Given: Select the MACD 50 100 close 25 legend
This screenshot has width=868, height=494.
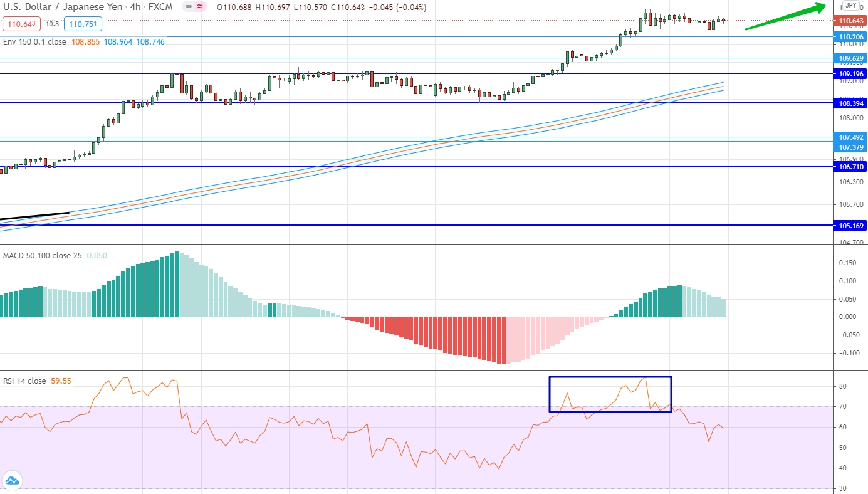Looking at the screenshot, I should (x=43, y=256).
